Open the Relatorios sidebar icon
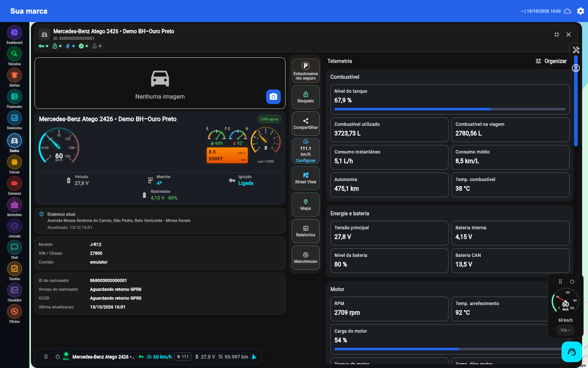This screenshot has height=368, width=588. 14,118
